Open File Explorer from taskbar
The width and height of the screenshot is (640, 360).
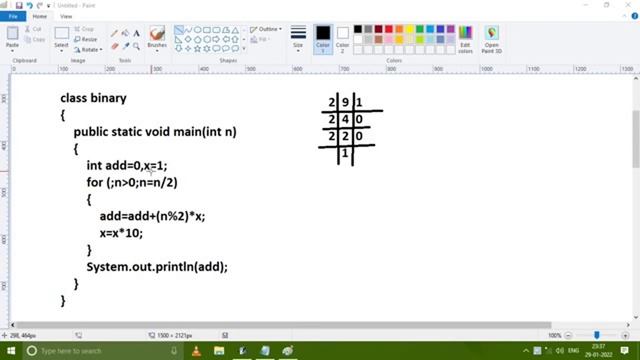point(219,351)
